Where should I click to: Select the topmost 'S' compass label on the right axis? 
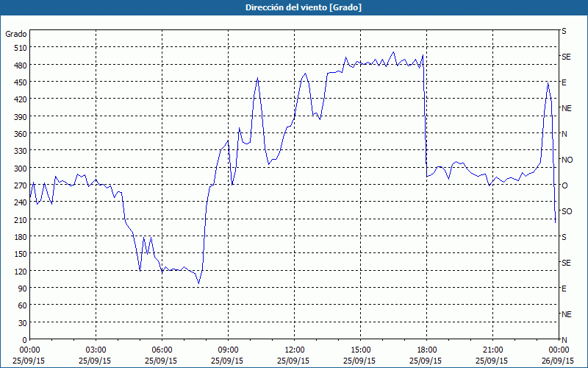[x=564, y=31]
